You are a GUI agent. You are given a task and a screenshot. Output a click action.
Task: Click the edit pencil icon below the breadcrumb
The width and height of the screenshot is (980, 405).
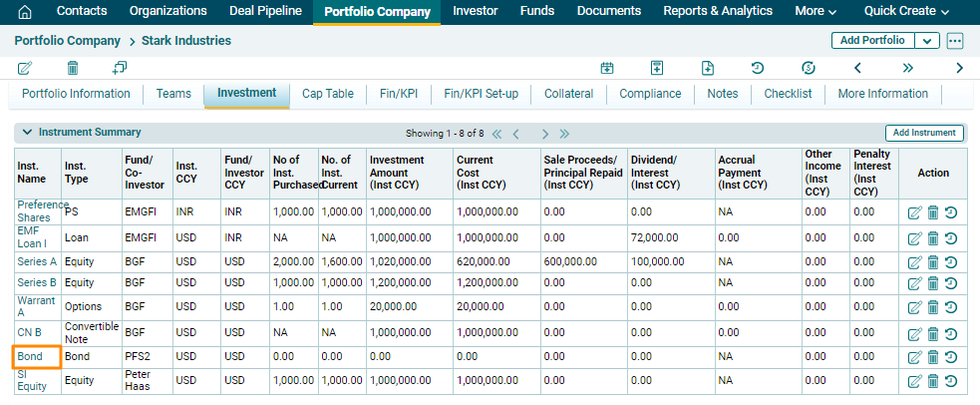(x=25, y=68)
